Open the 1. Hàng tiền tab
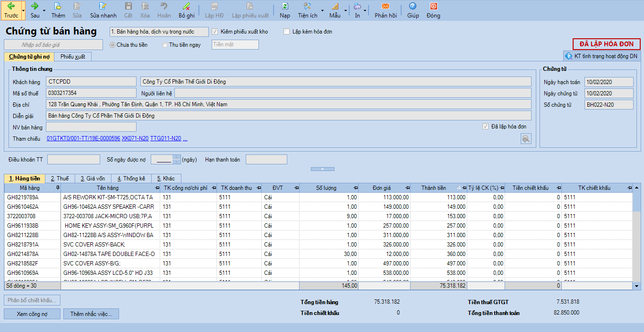Screen dimensions: 644x332 click(25, 179)
